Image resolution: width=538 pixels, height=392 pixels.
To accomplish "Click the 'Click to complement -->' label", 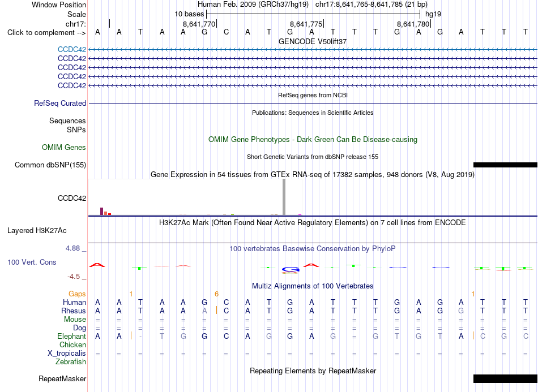I will pyautogui.click(x=46, y=33).
